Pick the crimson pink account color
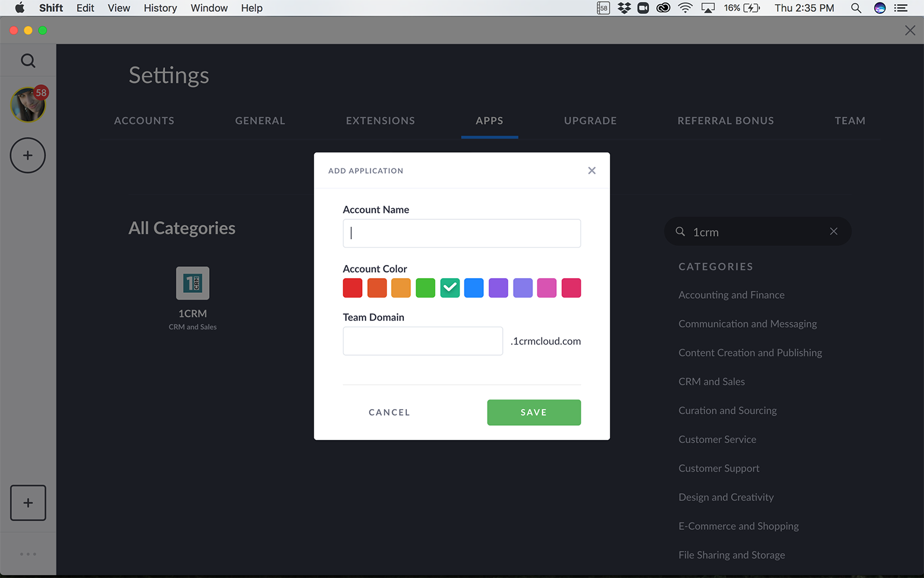Screen dimensions: 924x578 571,288
